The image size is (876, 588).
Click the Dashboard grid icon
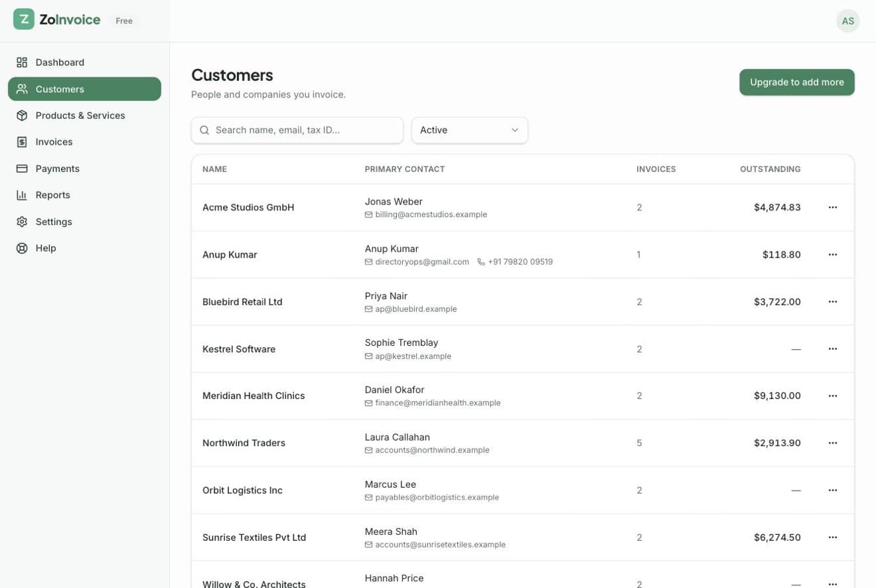click(22, 62)
